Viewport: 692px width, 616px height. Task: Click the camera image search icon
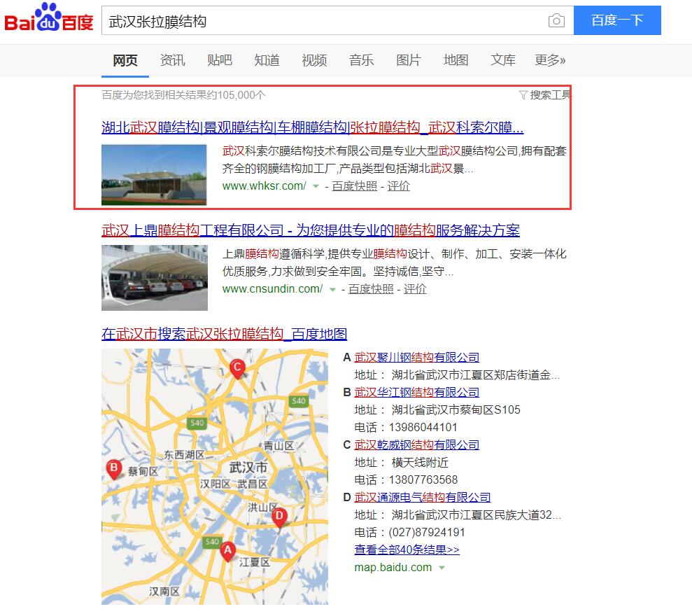click(556, 21)
